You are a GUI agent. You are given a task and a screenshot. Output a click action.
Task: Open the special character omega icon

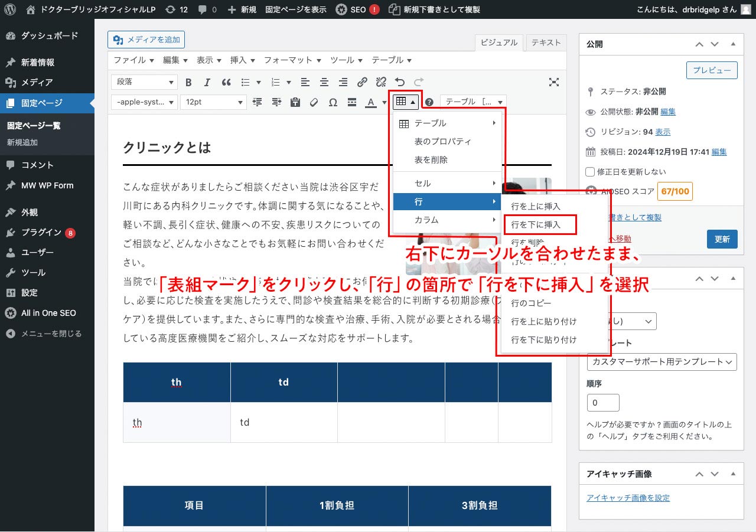pyautogui.click(x=333, y=102)
